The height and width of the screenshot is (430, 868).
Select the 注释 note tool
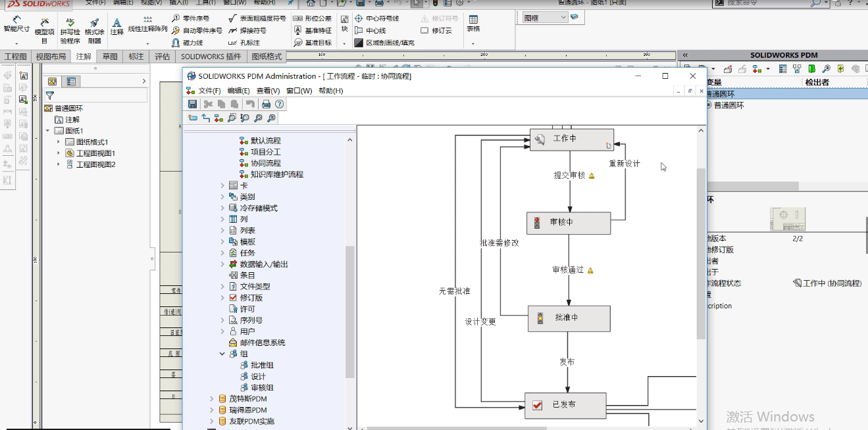[x=117, y=26]
